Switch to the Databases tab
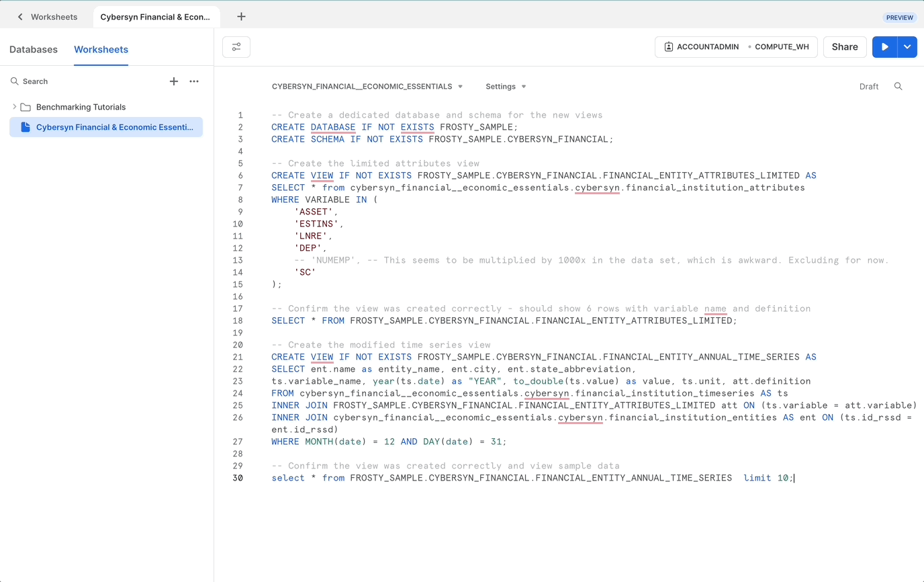Viewport: 924px width, 582px height. [32, 49]
